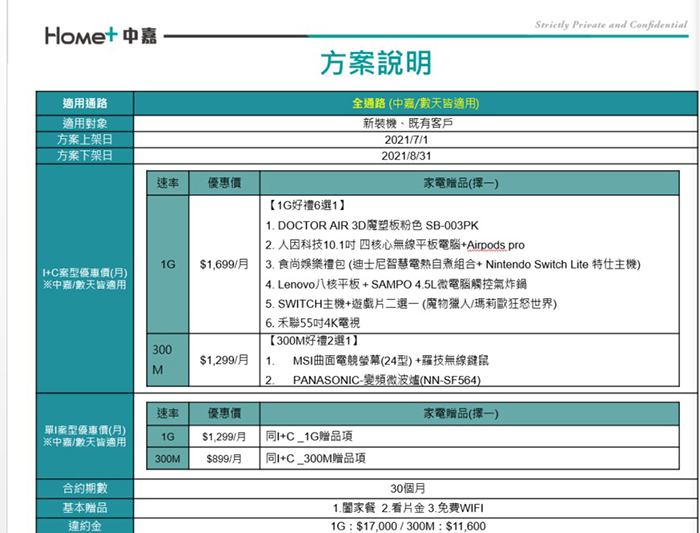Click 家電贈品(擇一) header in 單I table
Viewport: 700px width, 533px height.
point(469,414)
